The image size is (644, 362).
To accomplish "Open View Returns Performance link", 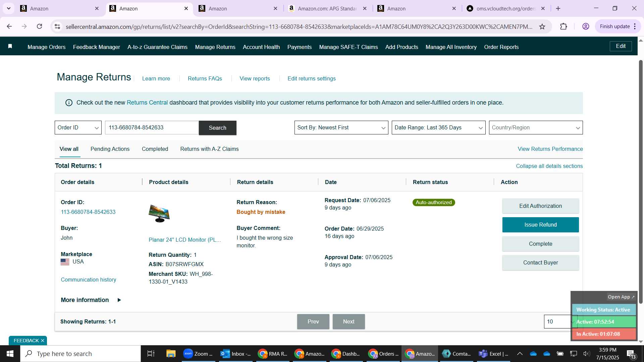I will [x=550, y=149].
